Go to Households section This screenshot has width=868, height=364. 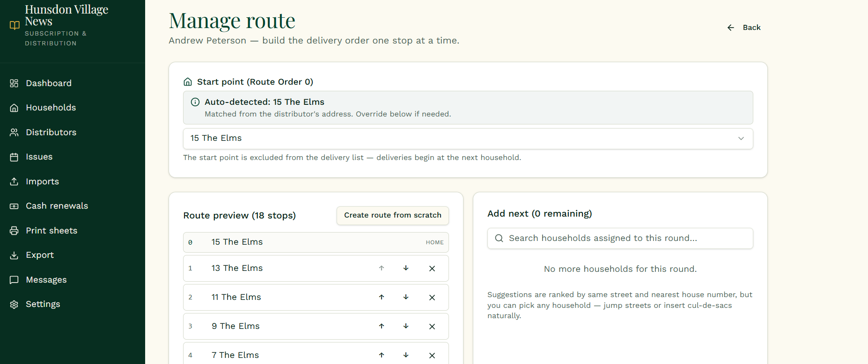pos(51,108)
